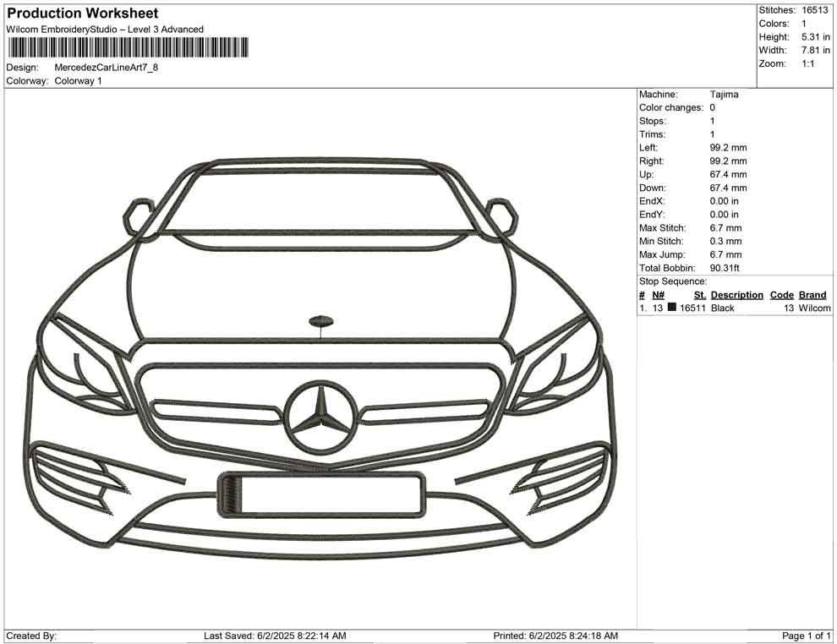Image resolution: width=837 pixels, height=644 pixels.
Task: Click the Stops label
Action: (653, 121)
